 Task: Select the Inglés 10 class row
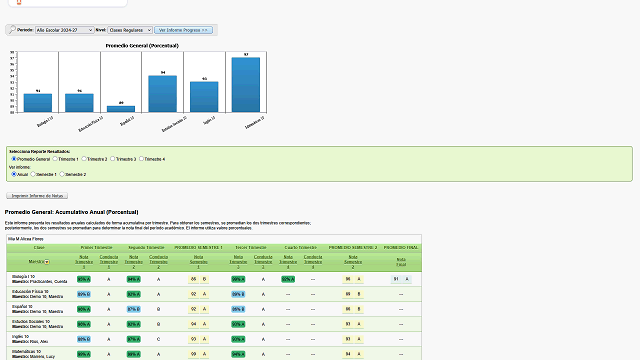coord(214,339)
